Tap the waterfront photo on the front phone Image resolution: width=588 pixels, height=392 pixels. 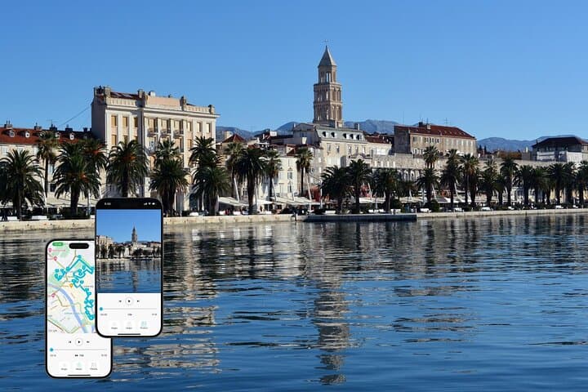point(129,251)
